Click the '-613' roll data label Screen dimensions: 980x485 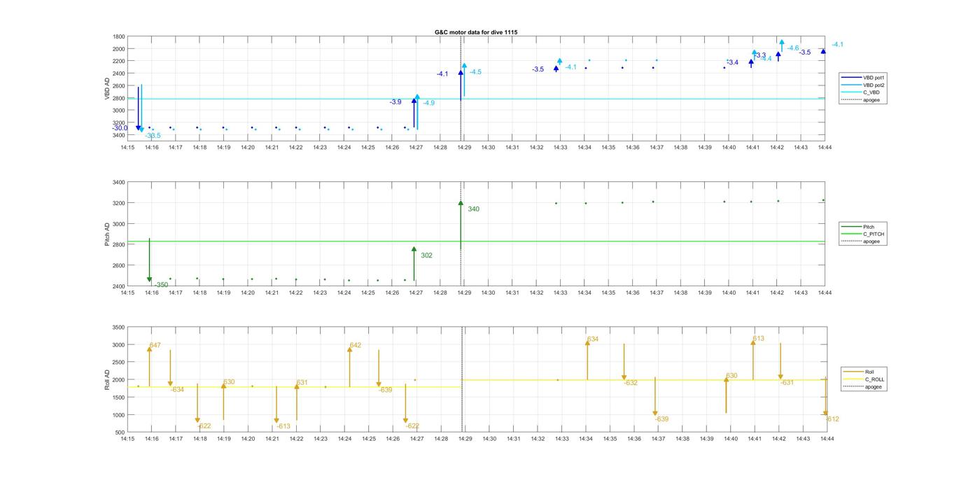283,426
